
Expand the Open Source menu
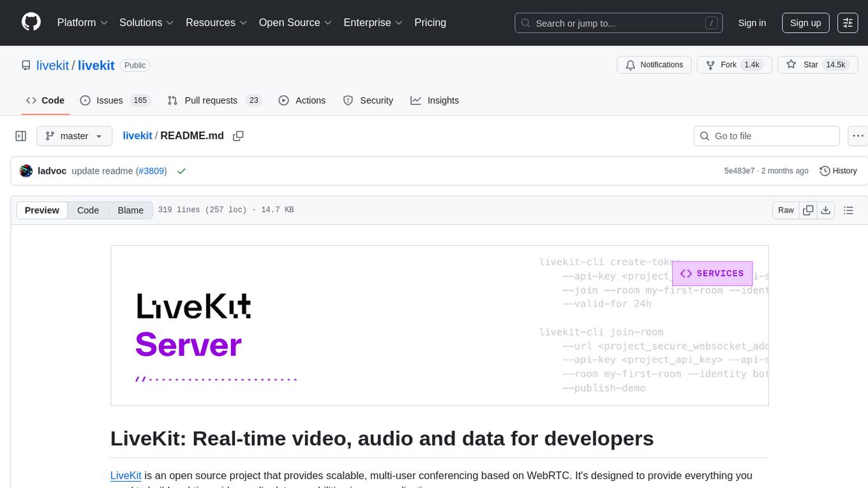coord(295,22)
